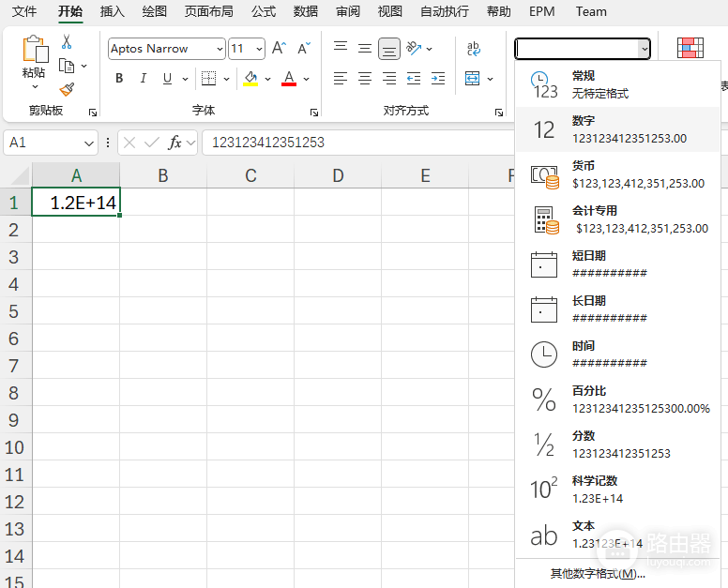Decrease indent icon

pos(414,79)
